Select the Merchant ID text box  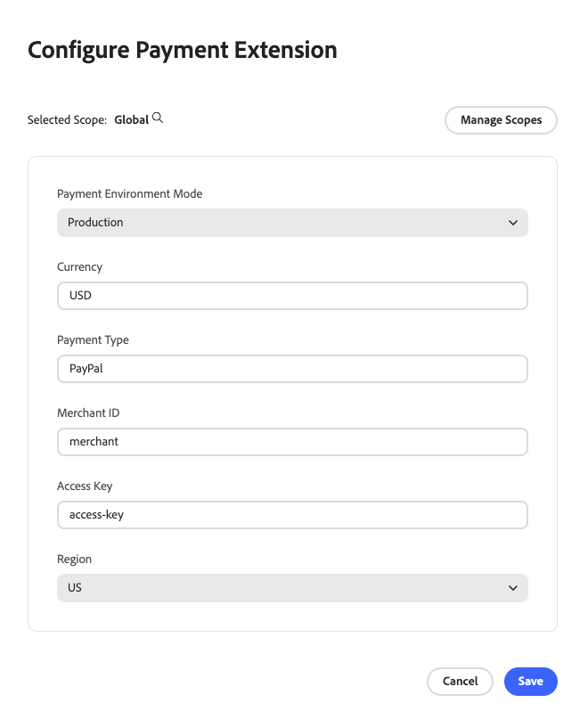292,442
